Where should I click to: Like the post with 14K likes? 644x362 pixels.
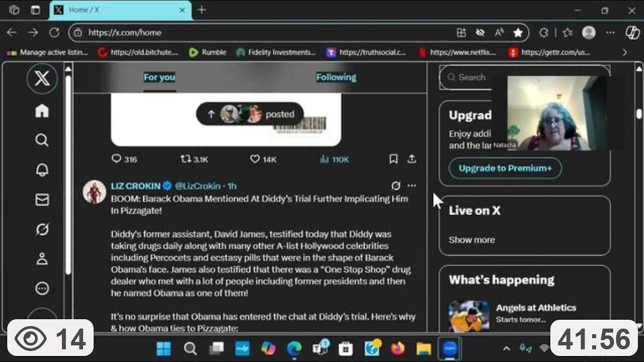coord(263,159)
